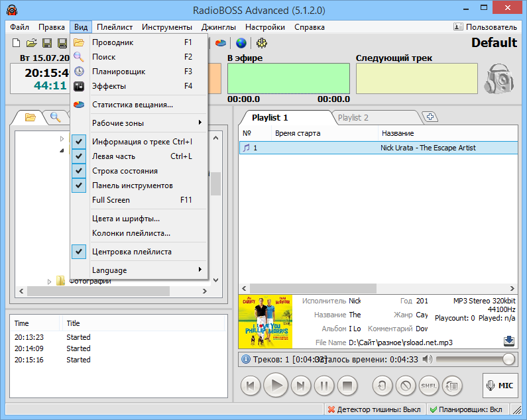Click file tree scroll-up arrow

[x=216, y=138]
